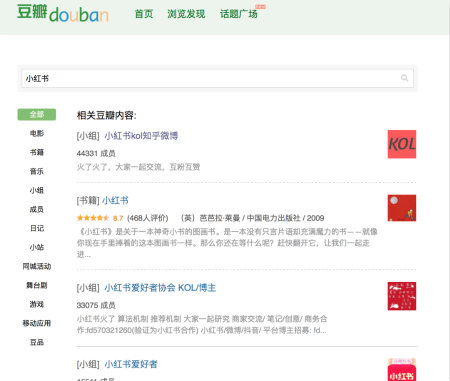This screenshot has width=450, height=381.
Task: Open the 小红书爱好者协会 group avatar
Action: 402,296
